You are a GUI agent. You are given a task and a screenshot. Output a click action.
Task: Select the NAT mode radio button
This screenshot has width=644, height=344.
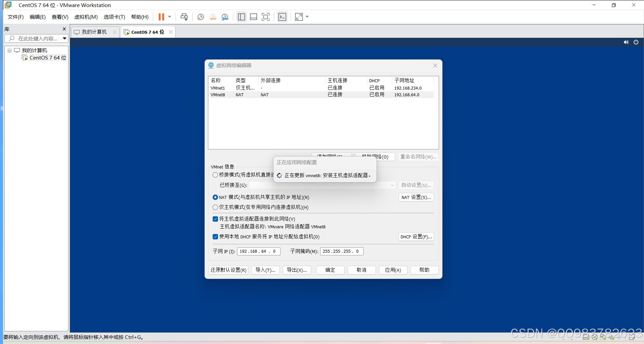tap(215, 197)
